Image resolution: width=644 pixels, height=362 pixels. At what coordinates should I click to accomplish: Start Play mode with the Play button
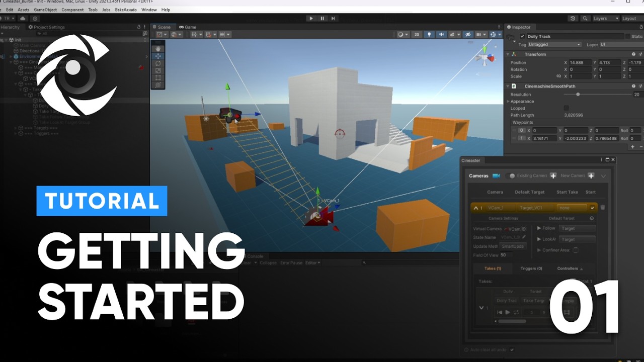tap(311, 19)
